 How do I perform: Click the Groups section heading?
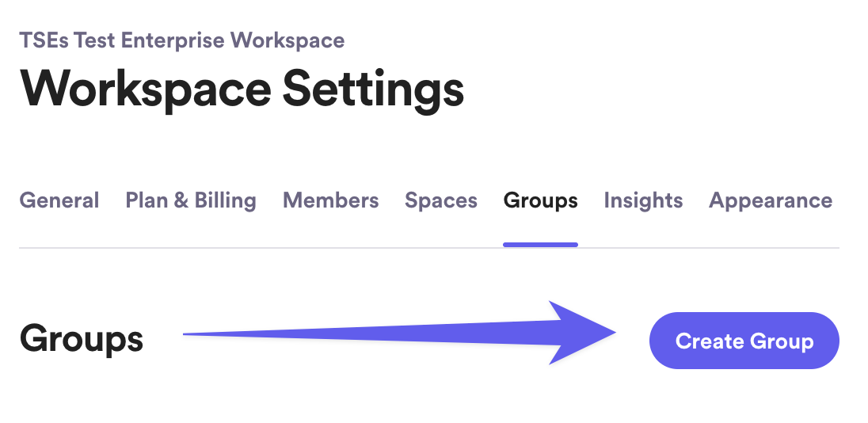click(x=82, y=339)
